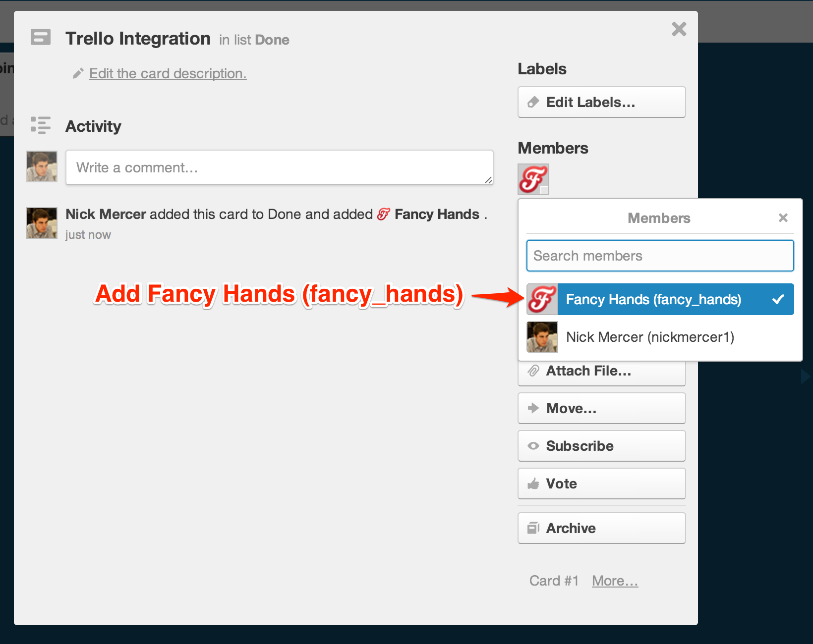Screen dimensions: 813x644
Task: Click the Activity list icon
Action: (41, 125)
